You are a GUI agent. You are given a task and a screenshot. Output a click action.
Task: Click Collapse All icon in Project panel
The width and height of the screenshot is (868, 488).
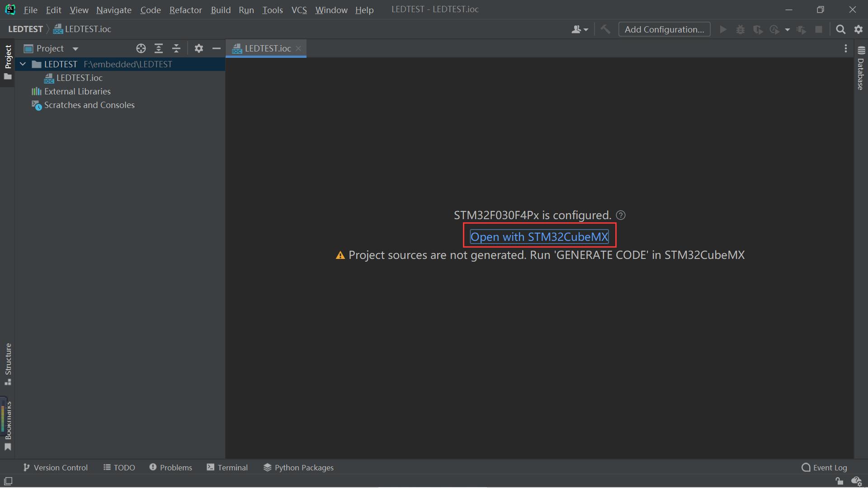(x=176, y=48)
